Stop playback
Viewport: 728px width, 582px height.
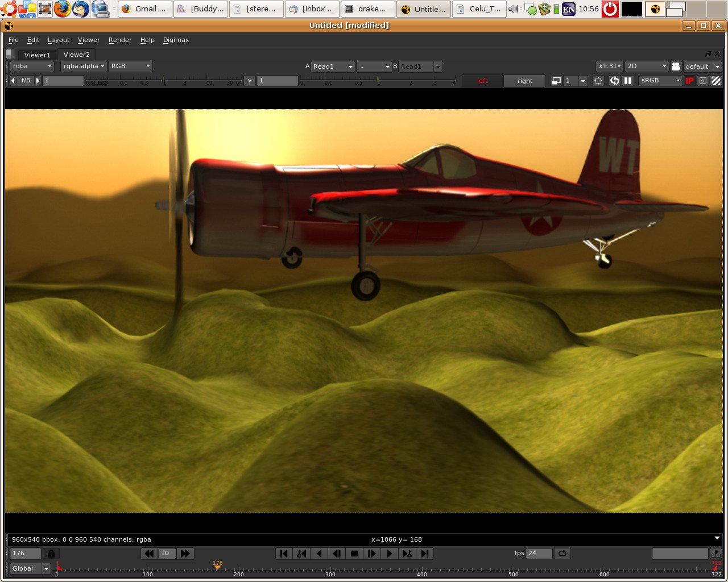pos(354,554)
